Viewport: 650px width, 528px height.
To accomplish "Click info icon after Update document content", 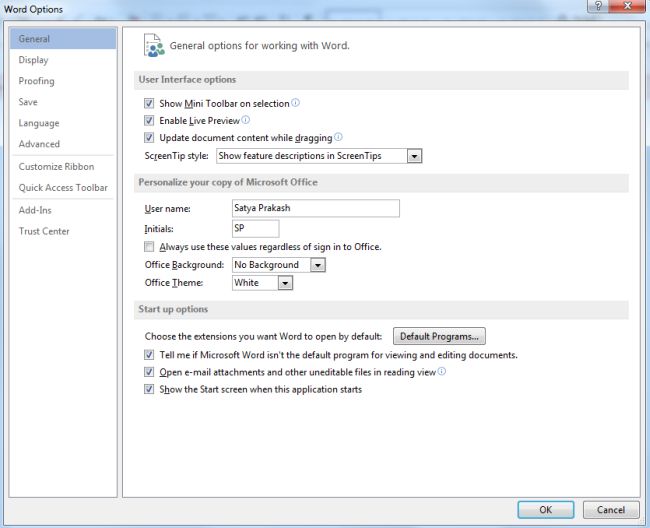I will [x=338, y=136].
